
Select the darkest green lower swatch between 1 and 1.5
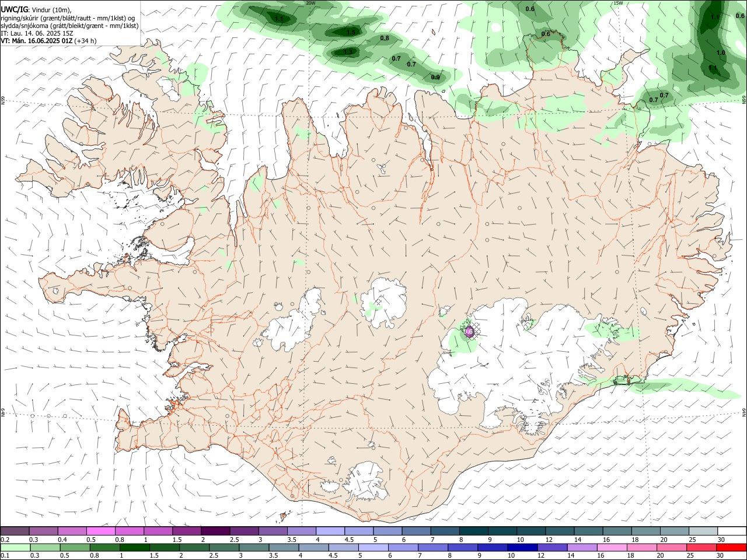tap(135, 547)
